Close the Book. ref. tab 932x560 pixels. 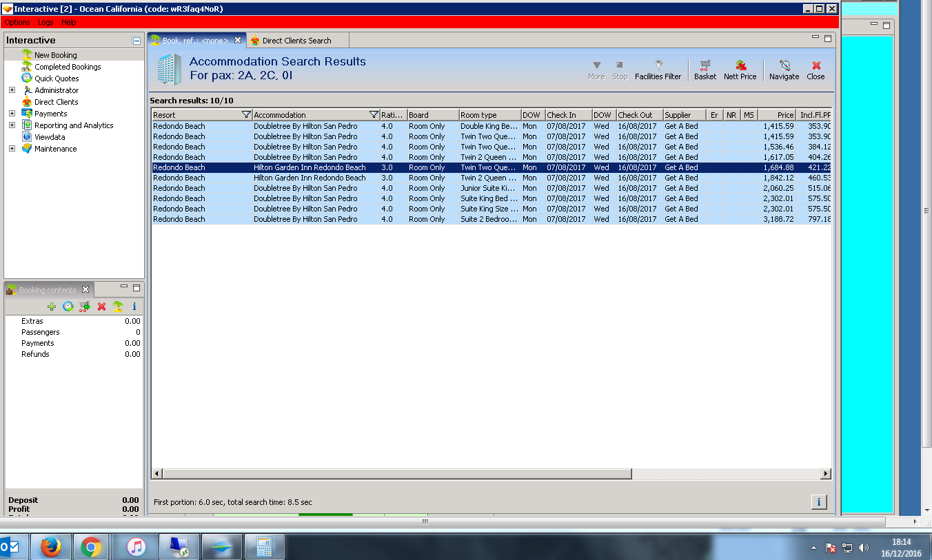(x=238, y=41)
